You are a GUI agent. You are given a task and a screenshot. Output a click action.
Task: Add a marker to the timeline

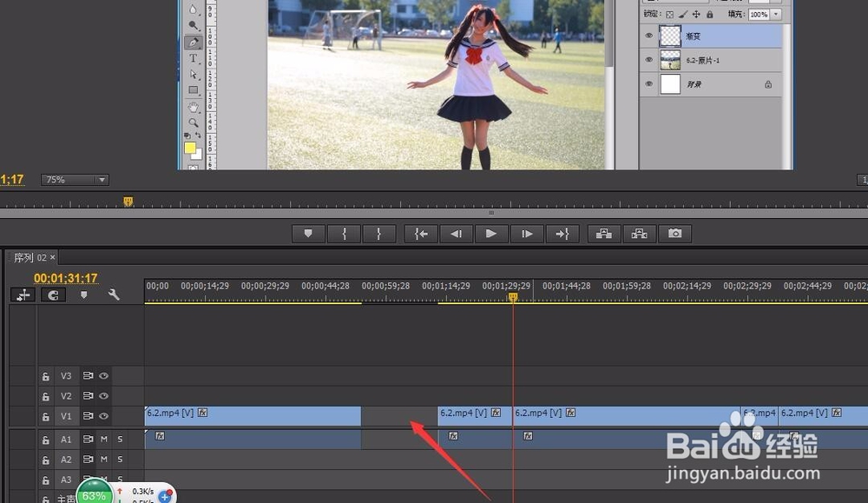pos(83,295)
